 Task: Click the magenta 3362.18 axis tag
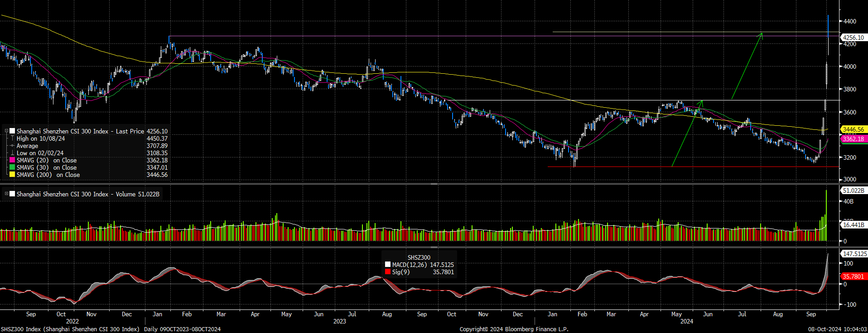pos(854,139)
